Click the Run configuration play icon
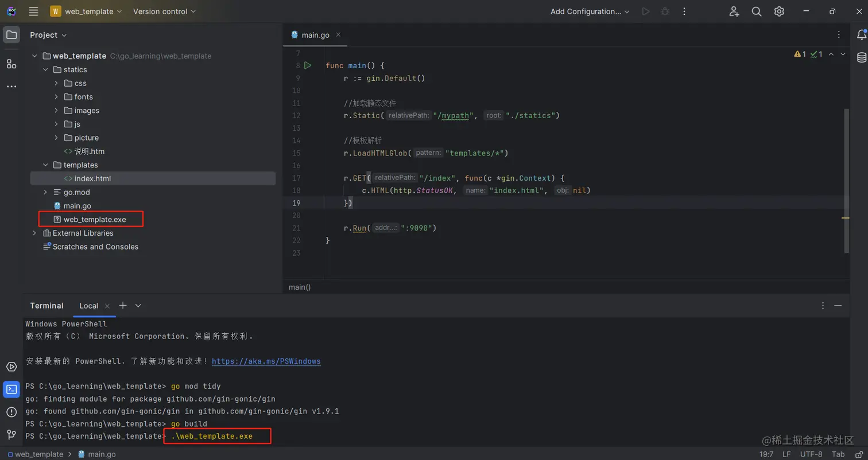Viewport: 868px width, 460px height. [x=646, y=11]
